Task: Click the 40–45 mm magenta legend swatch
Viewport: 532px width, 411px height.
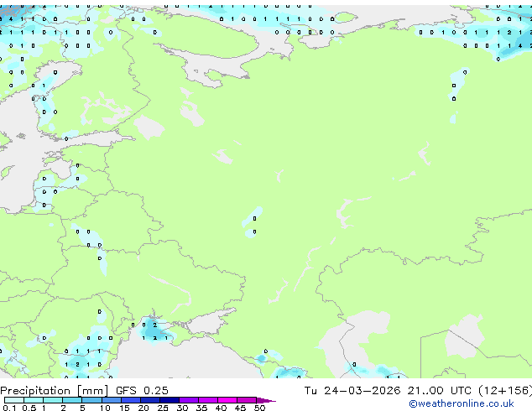Action: (227, 400)
